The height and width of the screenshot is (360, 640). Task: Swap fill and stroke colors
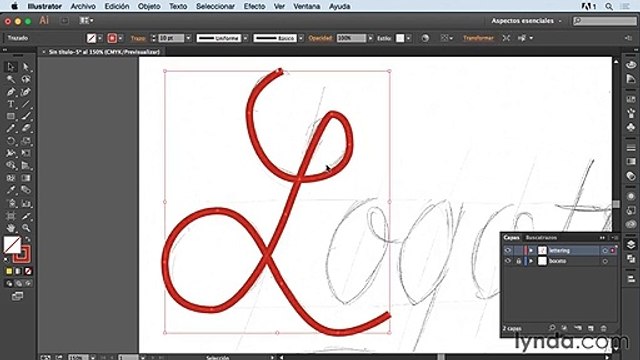tap(28, 240)
